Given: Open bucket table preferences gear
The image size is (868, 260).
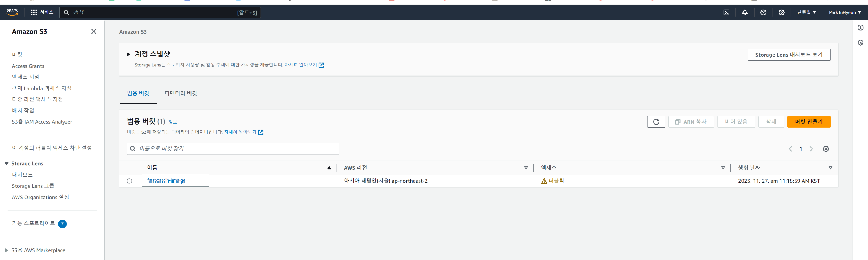Looking at the screenshot, I should click(825, 149).
